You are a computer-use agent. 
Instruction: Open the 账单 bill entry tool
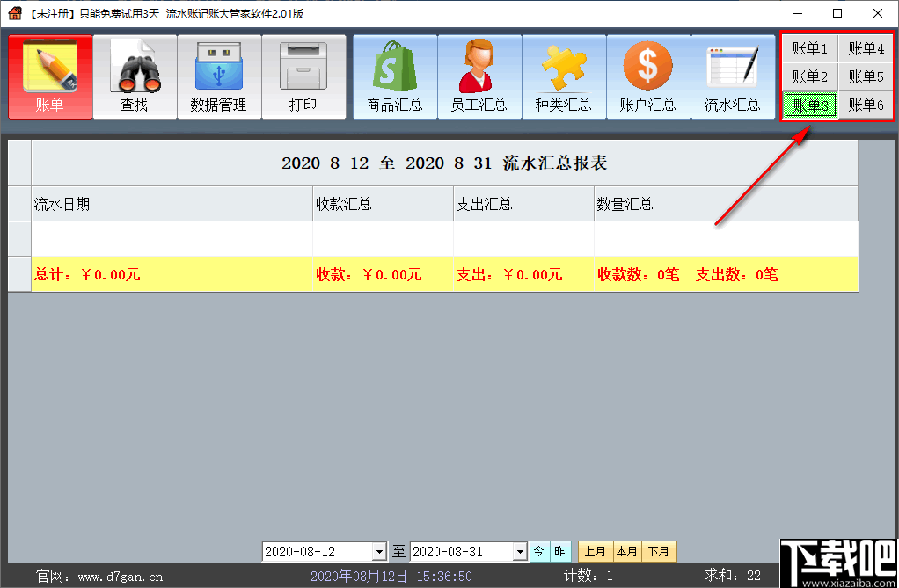pyautogui.click(x=50, y=76)
